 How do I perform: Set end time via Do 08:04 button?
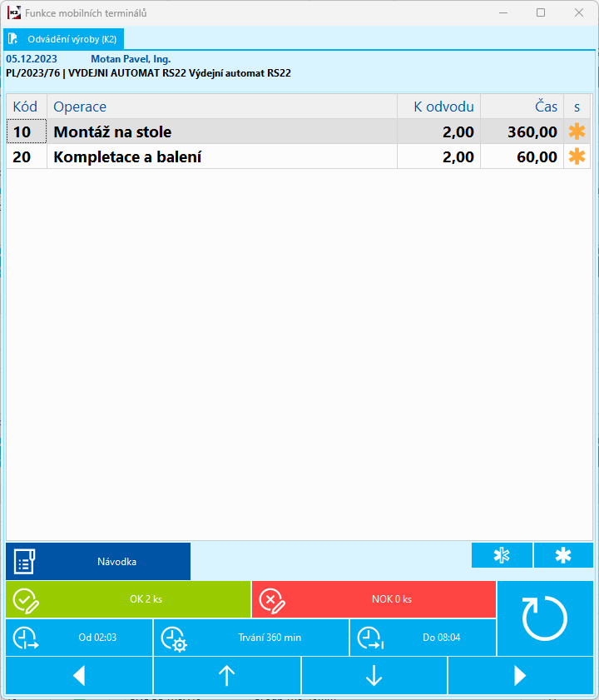coord(423,637)
